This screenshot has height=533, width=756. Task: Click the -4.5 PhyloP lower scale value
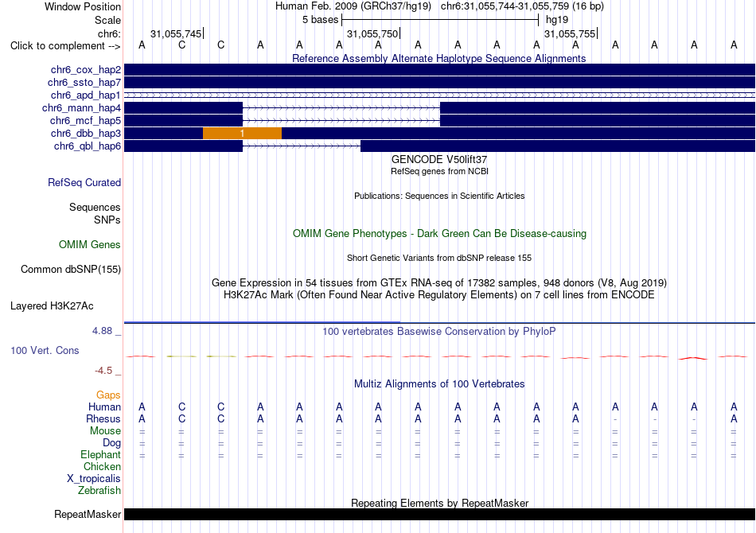click(x=103, y=371)
